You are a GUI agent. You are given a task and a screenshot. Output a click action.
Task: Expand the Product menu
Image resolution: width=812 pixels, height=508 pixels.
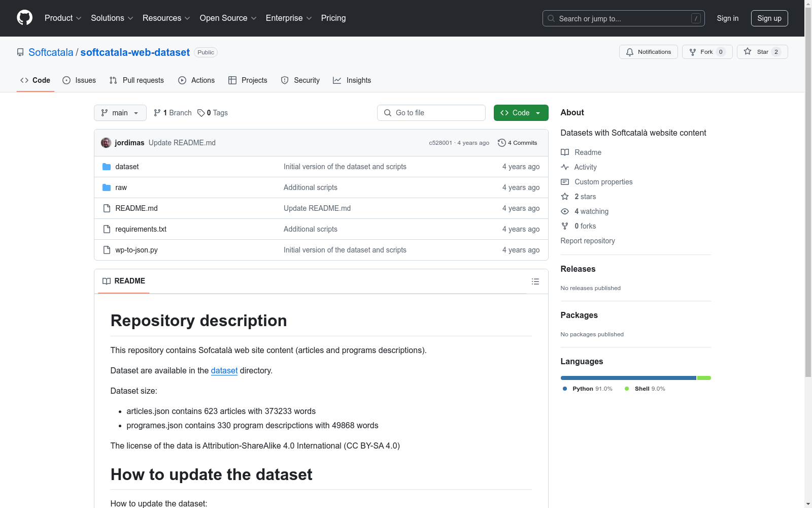(63, 18)
